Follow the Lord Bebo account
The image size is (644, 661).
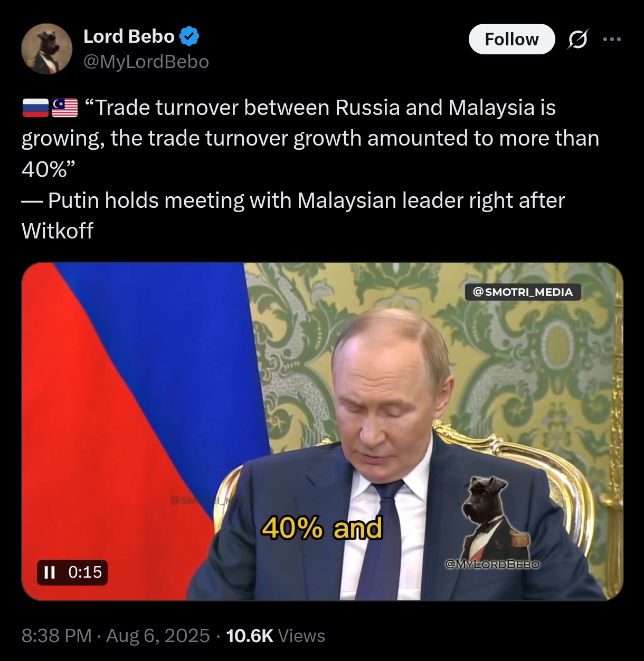512,39
